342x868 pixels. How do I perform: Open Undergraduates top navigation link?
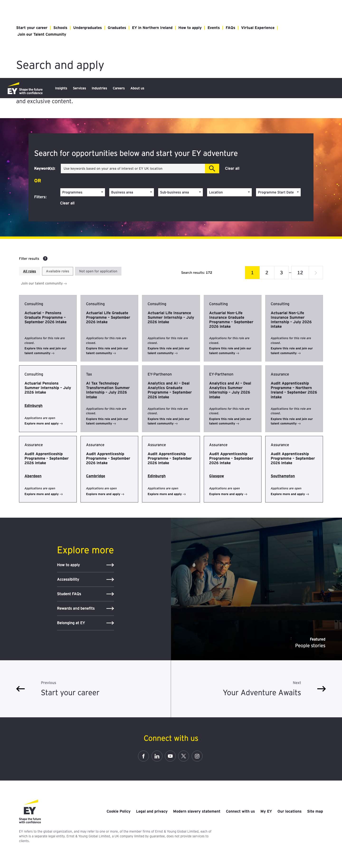(x=88, y=28)
